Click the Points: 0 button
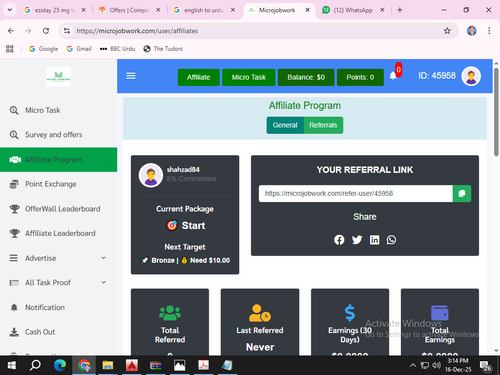 pos(360,77)
